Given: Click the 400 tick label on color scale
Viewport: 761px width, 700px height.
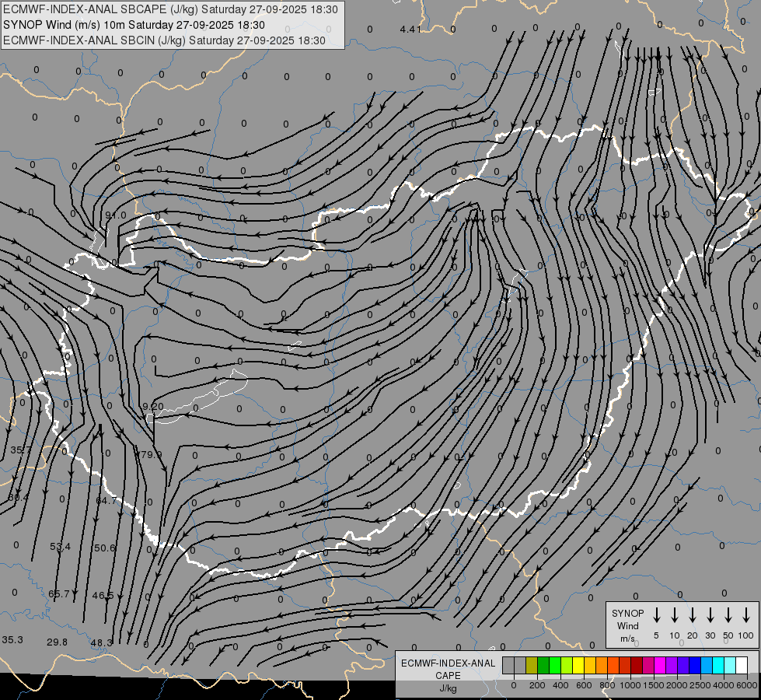Looking at the screenshot, I should pyautogui.click(x=560, y=685).
